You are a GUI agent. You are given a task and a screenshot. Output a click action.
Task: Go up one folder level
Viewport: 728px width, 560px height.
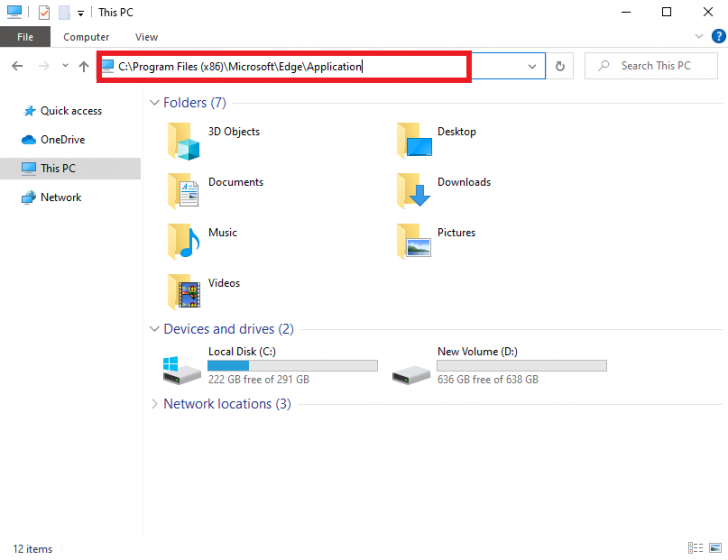84,66
